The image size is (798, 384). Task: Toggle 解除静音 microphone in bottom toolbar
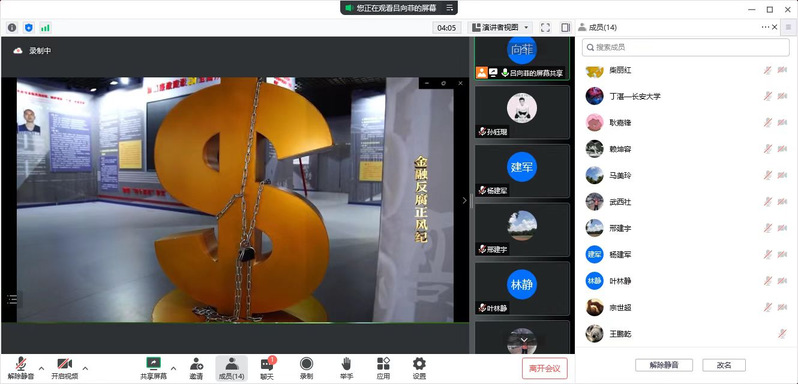point(21,368)
